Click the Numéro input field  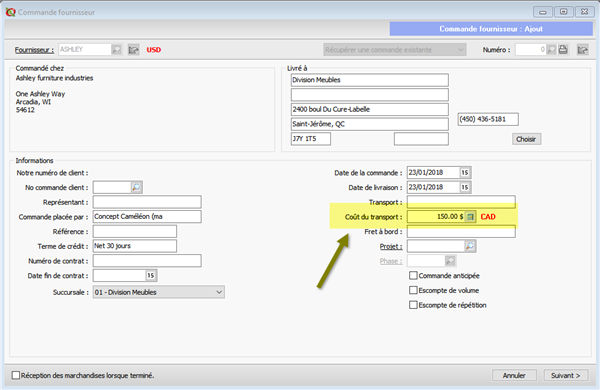click(530, 49)
